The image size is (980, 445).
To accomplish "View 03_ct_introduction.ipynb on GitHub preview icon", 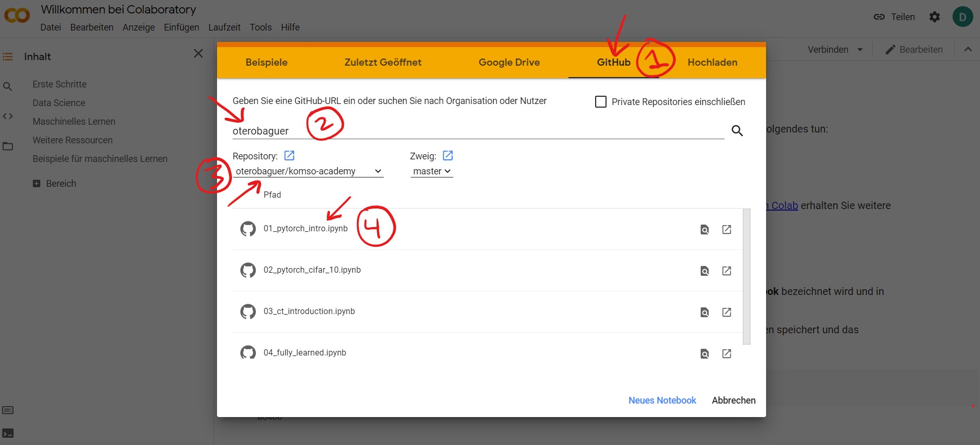I will (704, 312).
